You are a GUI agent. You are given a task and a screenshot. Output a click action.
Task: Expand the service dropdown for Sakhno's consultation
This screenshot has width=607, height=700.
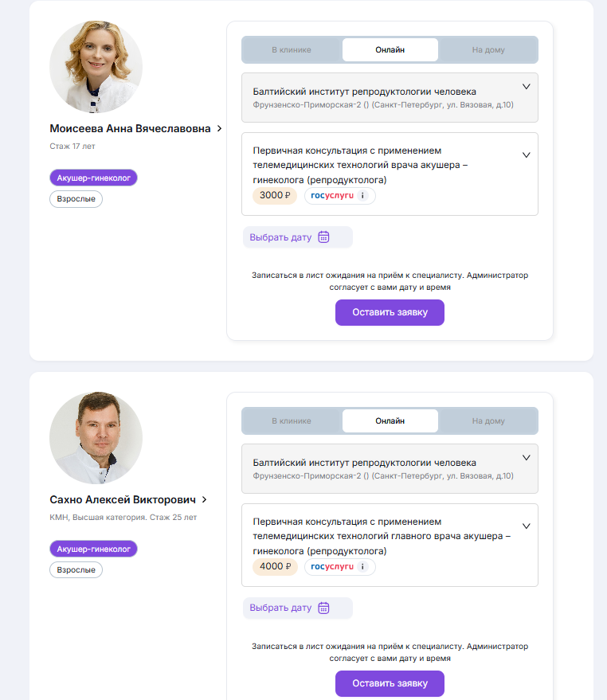point(526,526)
